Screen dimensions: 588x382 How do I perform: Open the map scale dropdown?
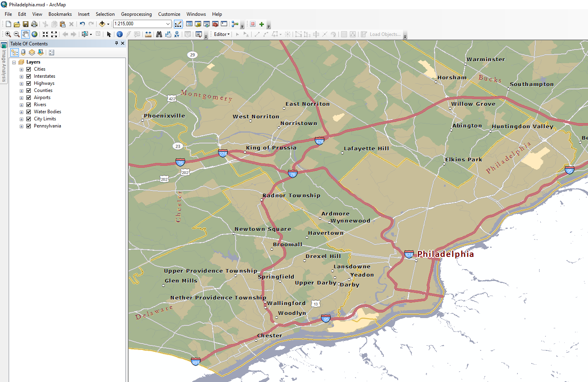pos(168,24)
